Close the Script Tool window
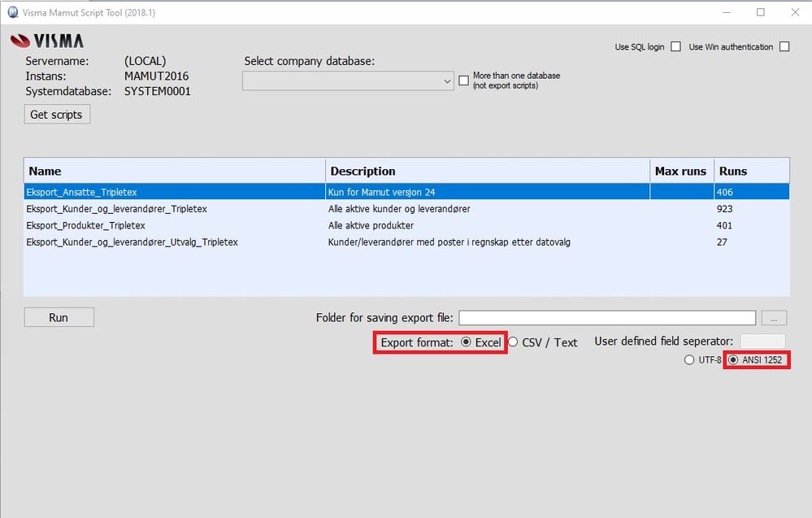The height and width of the screenshot is (518, 812). click(x=796, y=12)
